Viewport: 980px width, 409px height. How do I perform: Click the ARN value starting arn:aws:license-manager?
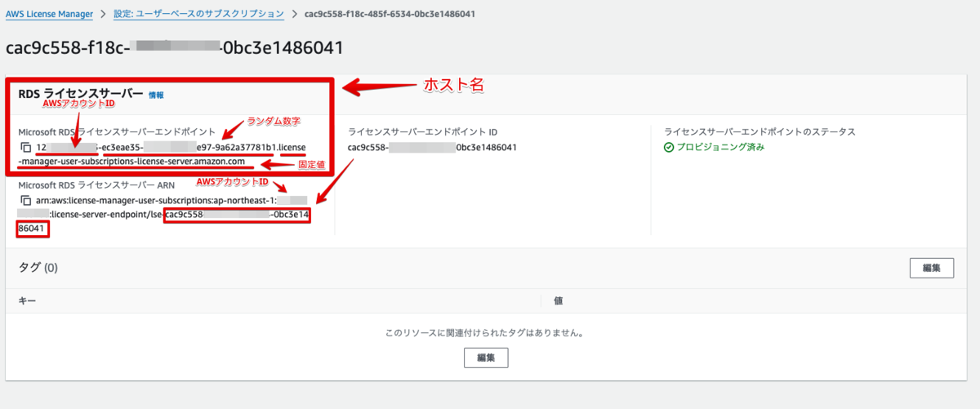(x=164, y=216)
